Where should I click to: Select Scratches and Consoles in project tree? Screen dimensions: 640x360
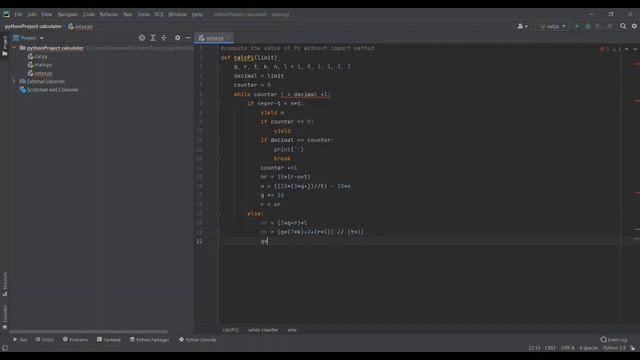pyautogui.click(x=52, y=90)
